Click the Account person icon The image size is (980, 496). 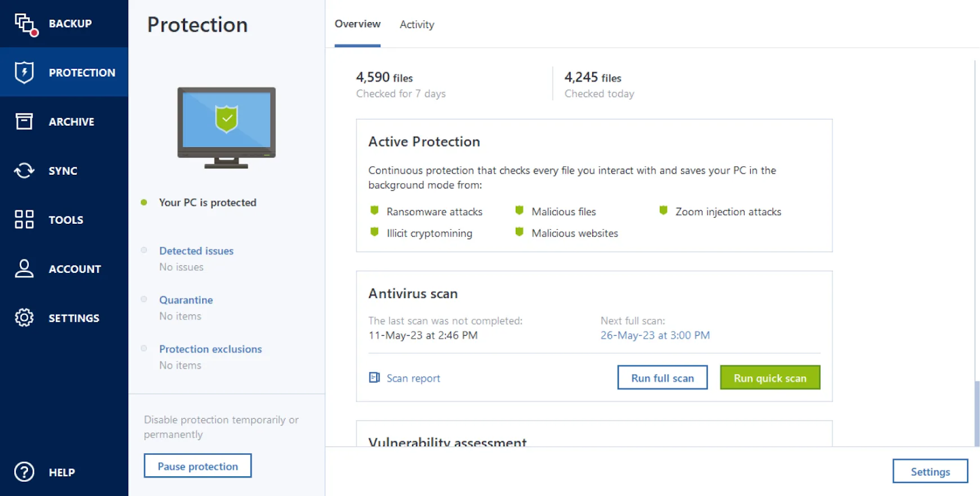24,269
